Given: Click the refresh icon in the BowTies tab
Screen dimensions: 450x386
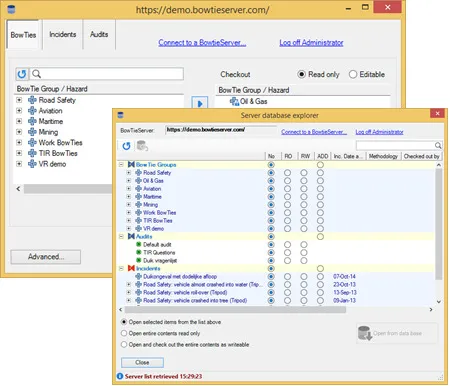Looking at the screenshot, I should (22, 74).
